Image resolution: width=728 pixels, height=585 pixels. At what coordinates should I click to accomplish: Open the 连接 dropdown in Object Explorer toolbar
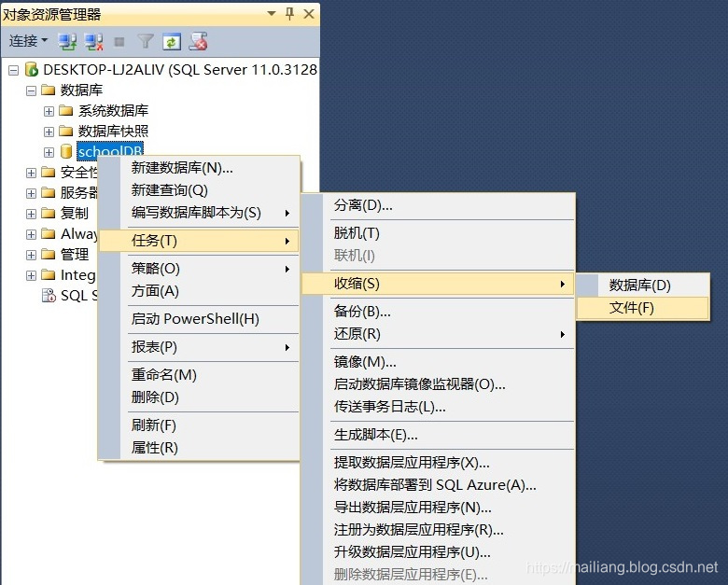point(28,41)
